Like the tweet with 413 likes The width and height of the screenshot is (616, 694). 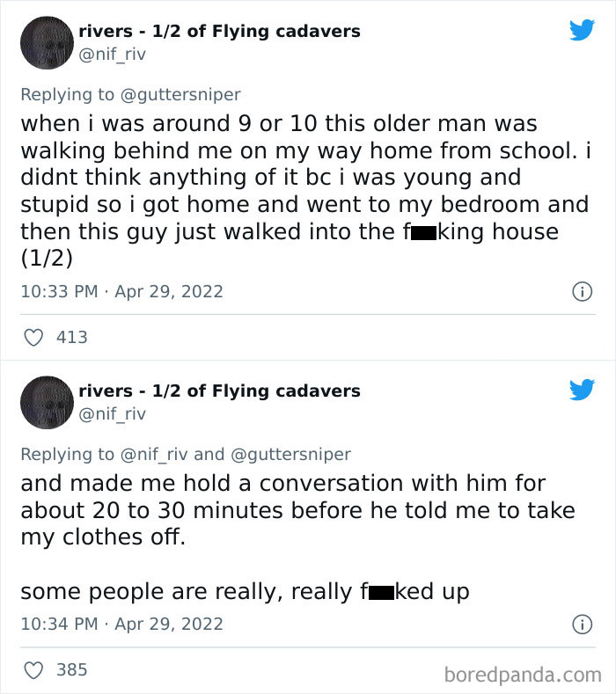tap(33, 337)
